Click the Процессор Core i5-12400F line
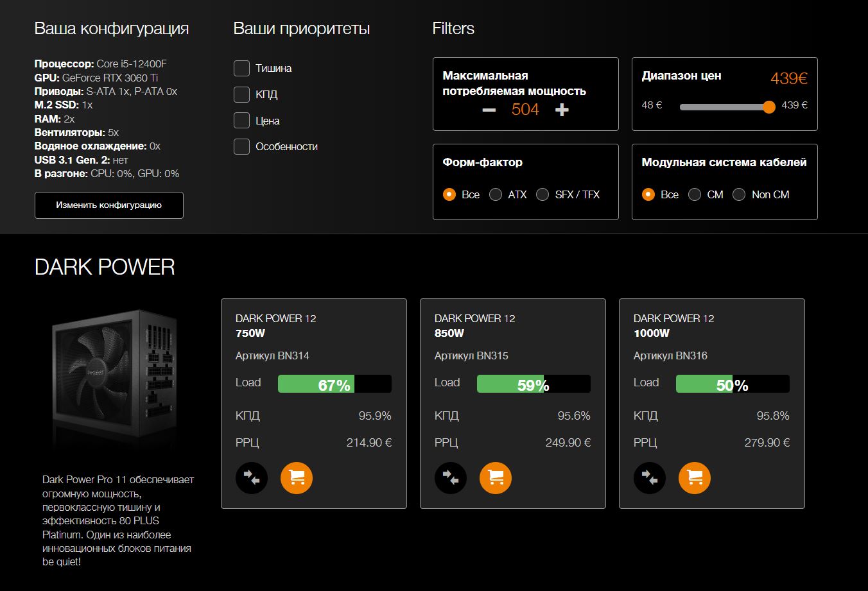868x591 pixels. 101,64
